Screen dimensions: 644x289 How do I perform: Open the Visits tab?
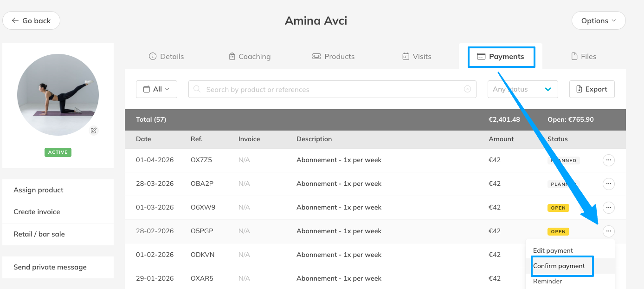click(416, 57)
